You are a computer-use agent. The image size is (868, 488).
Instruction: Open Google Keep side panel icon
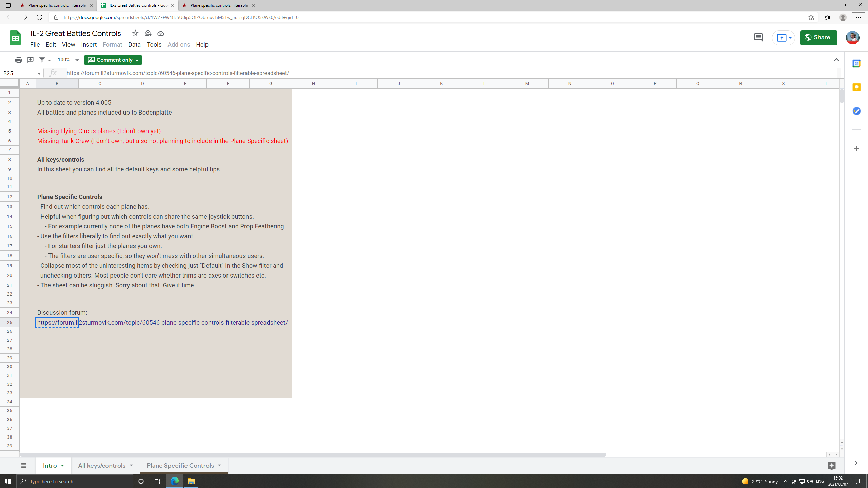856,87
